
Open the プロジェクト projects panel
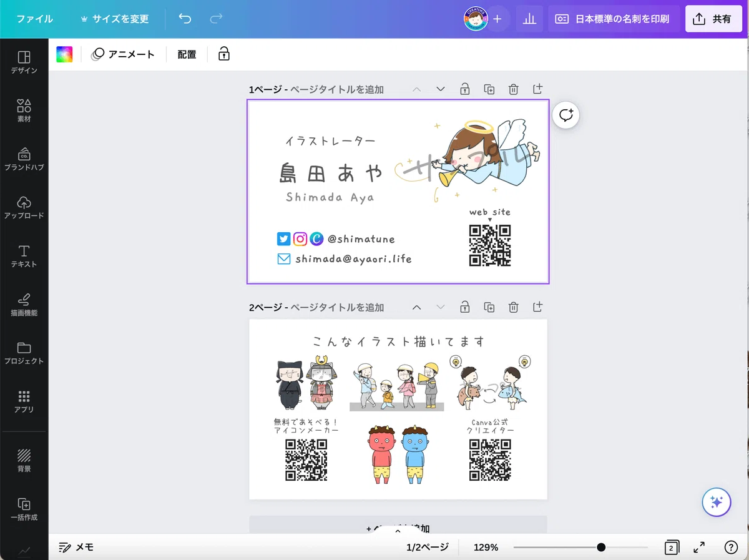[x=24, y=353]
